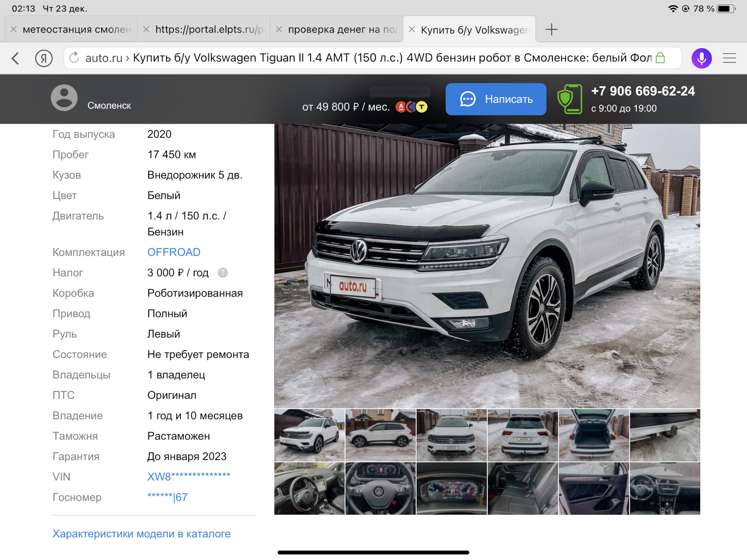Select the rear view car thumbnail
Screen dimensions: 747x560
(x=523, y=435)
